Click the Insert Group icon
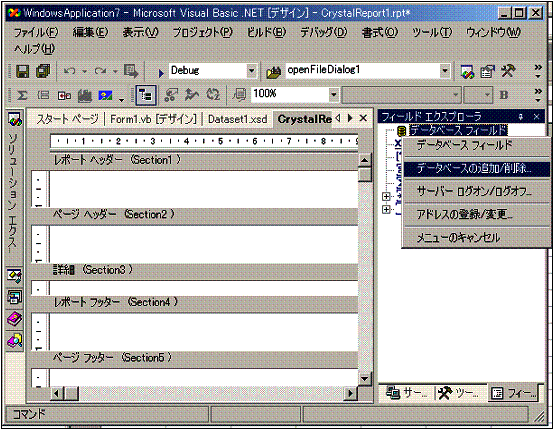 pos(43,95)
